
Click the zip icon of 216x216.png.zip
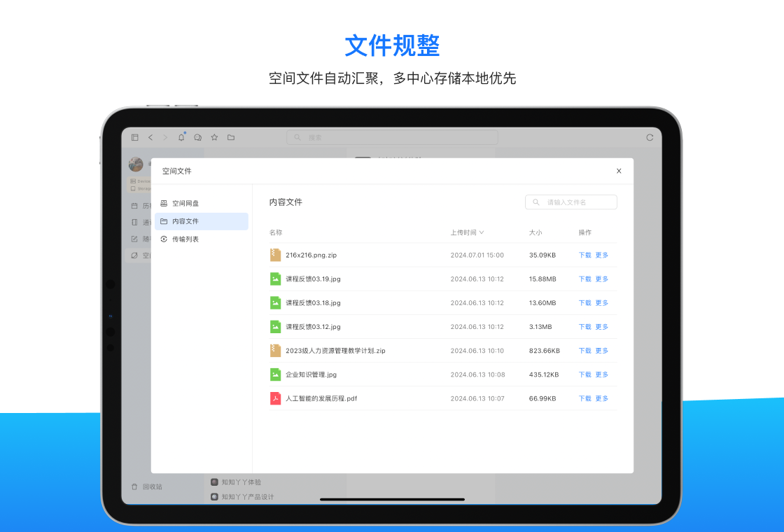pyautogui.click(x=275, y=255)
